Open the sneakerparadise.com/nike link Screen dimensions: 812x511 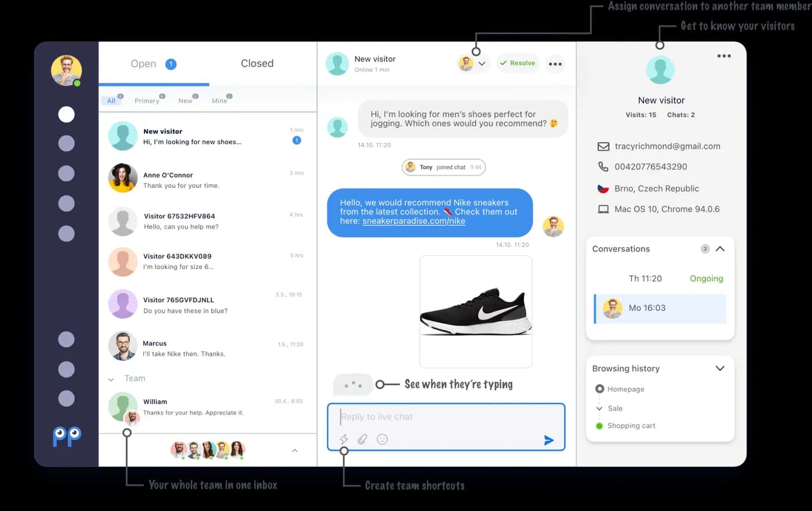pos(414,221)
